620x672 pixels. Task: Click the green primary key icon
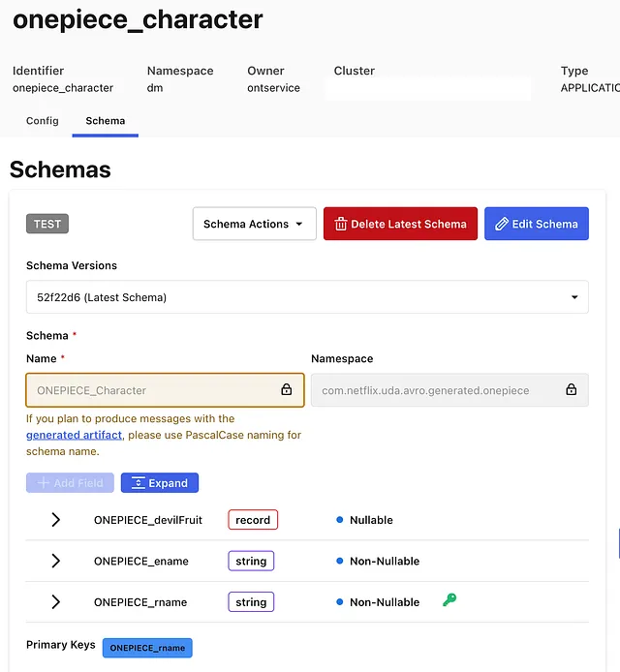click(449, 600)
